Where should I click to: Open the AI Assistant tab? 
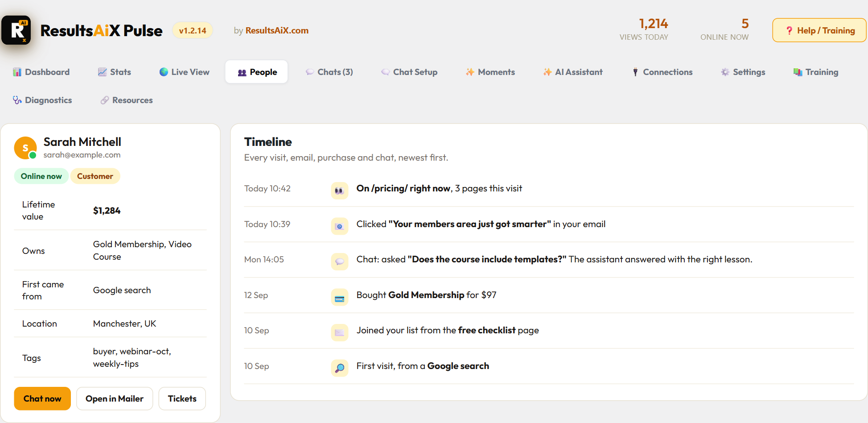(573, 72)
